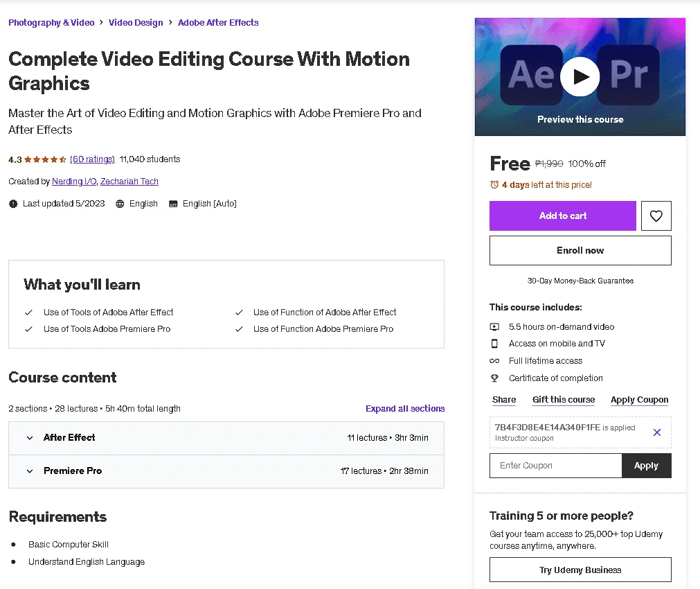700x589 pixels.
Task: Visit Zechariah Tech instructor page
Action: (129, 182)
